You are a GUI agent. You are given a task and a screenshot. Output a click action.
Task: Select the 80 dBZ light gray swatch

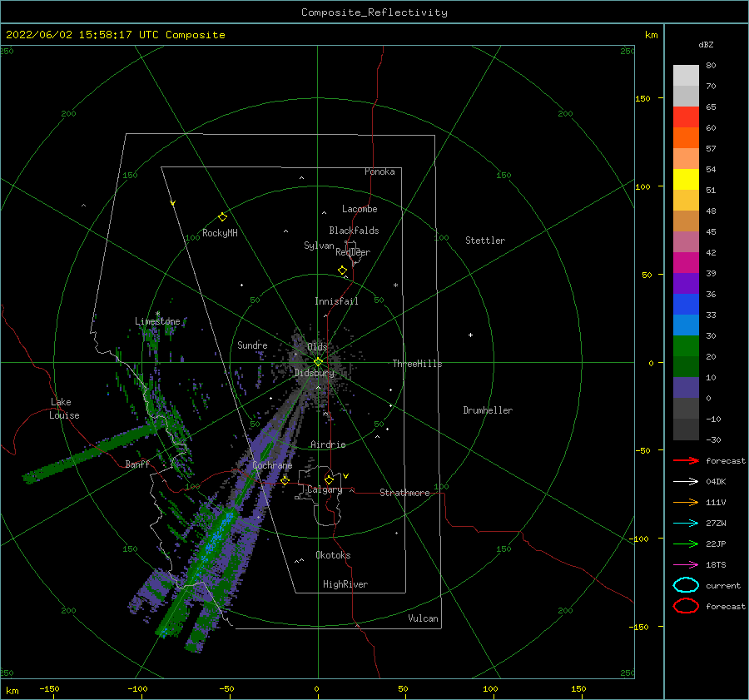pyautogui.click(x=686, y=75)
